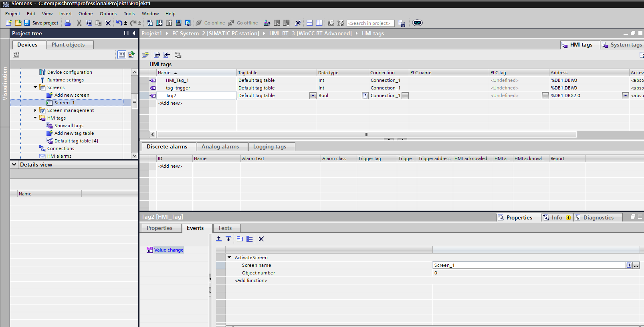Image resolution: width=644 pixels, height=327 pixels.
Task: Switch to the Analog alarms tab
Action: tap(220, 147)
